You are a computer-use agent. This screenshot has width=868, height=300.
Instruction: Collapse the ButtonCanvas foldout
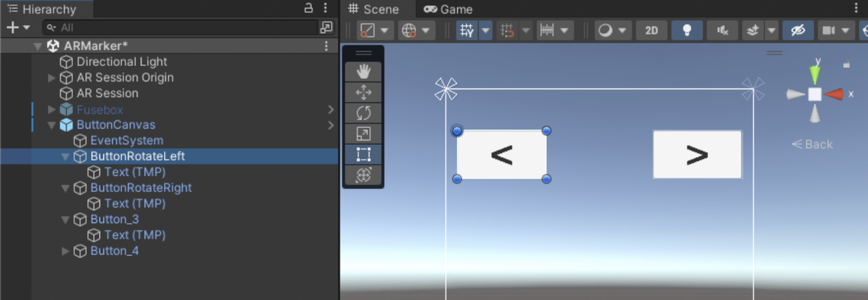52,125
